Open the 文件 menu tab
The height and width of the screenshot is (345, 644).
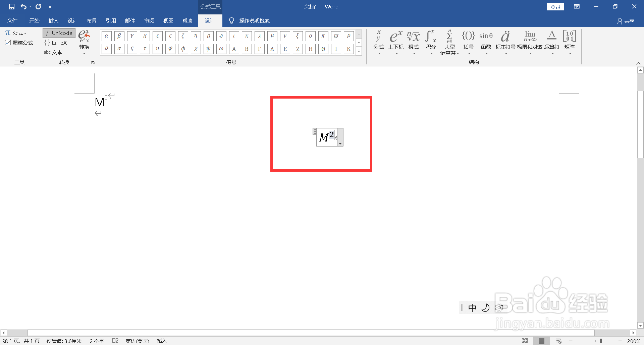(x=12, y=21)
